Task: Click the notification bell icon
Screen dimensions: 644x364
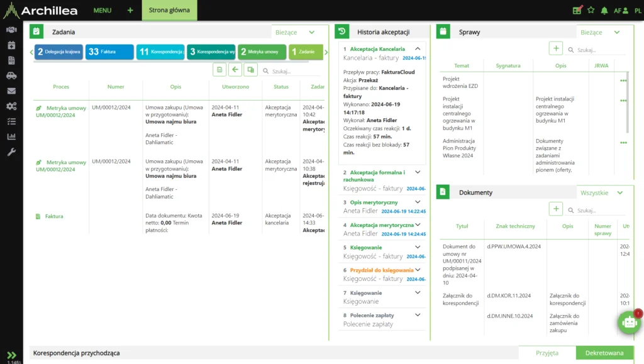Action: click(x=604, y=11)
